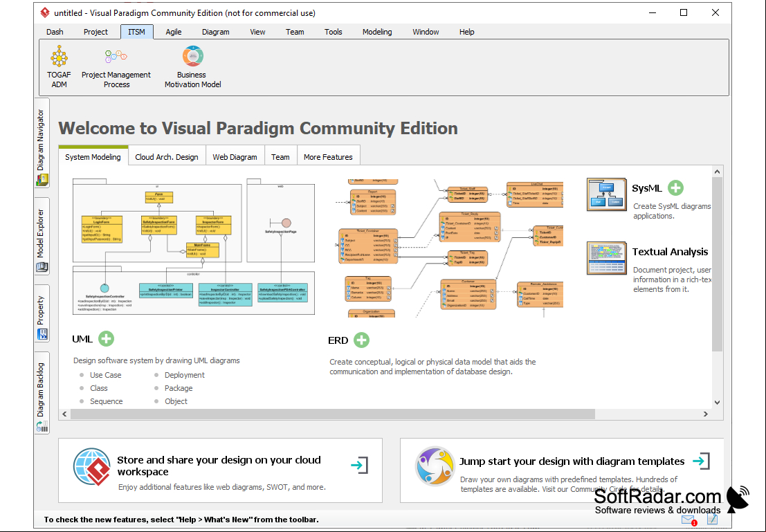Open the message envelope in status bar

(689, 520)
